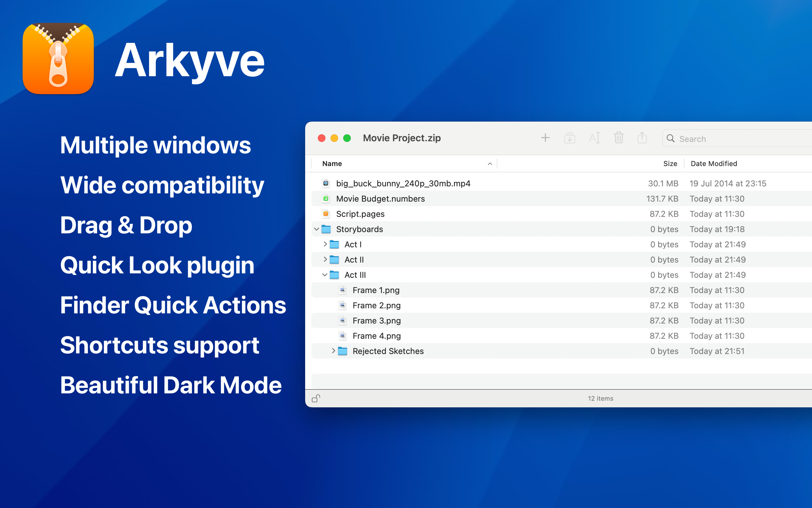This screenshot has height=508, width=812.
Task: Collapse the Act III folder
Action: point(324,275)
